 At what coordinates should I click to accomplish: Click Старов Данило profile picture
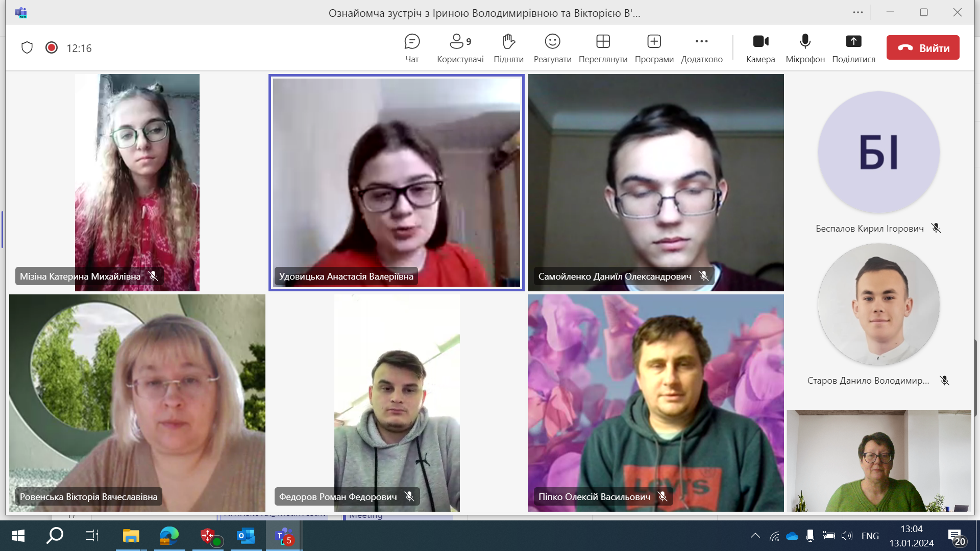tap(878, 305)
